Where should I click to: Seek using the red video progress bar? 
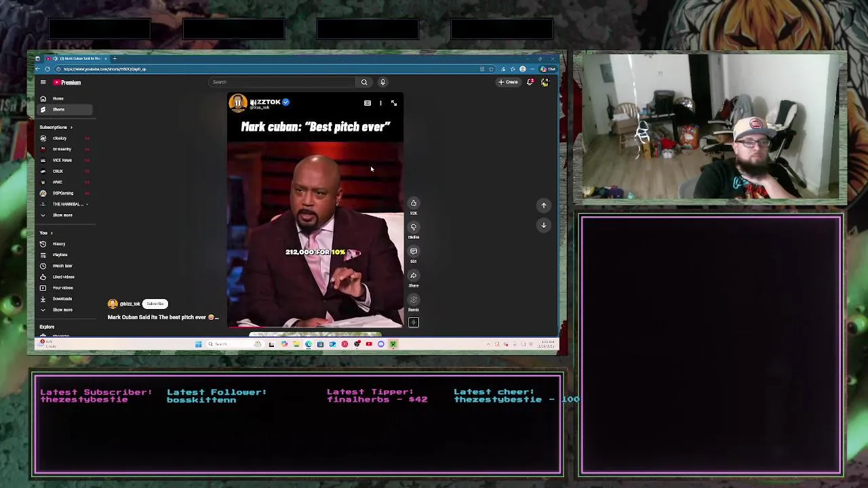click(x=315, y=327)
